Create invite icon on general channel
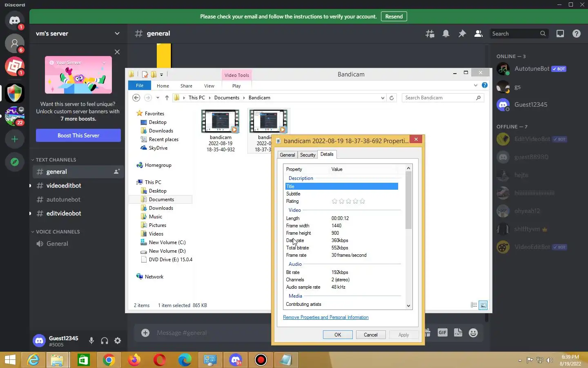 117,172
